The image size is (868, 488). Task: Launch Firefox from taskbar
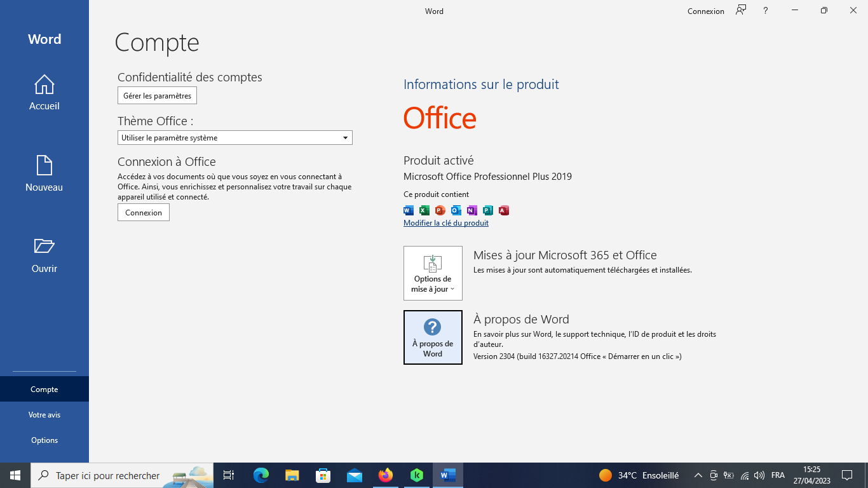(x=386, y=475)
